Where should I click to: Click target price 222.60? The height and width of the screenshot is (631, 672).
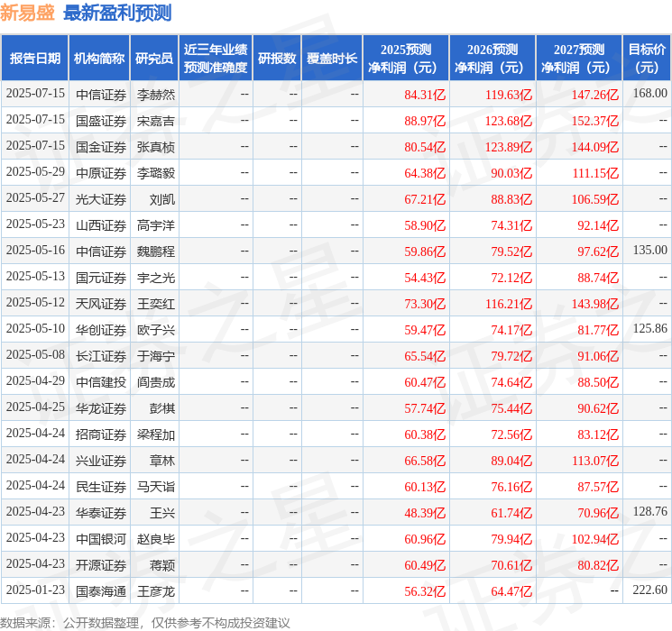click(650, 590)
